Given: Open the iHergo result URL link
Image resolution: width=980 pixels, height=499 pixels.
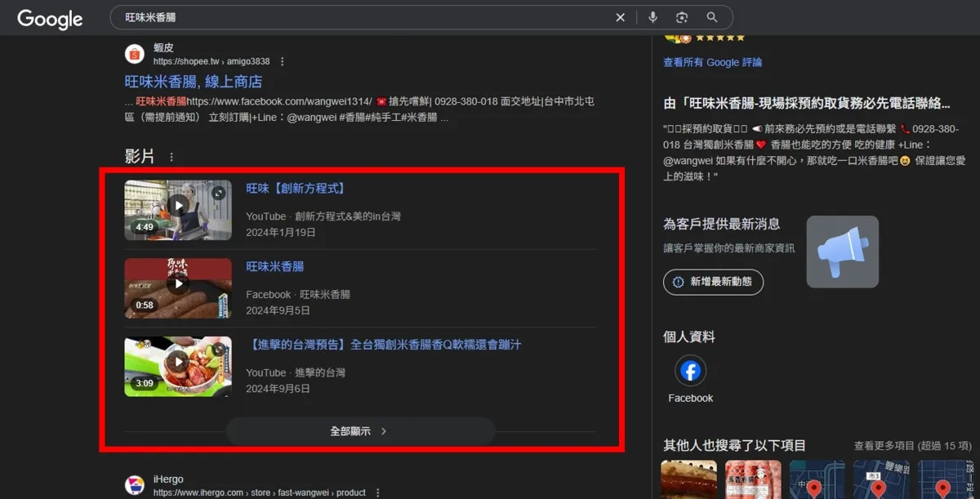Looking at the screenshot, I should tap(260, 492).
